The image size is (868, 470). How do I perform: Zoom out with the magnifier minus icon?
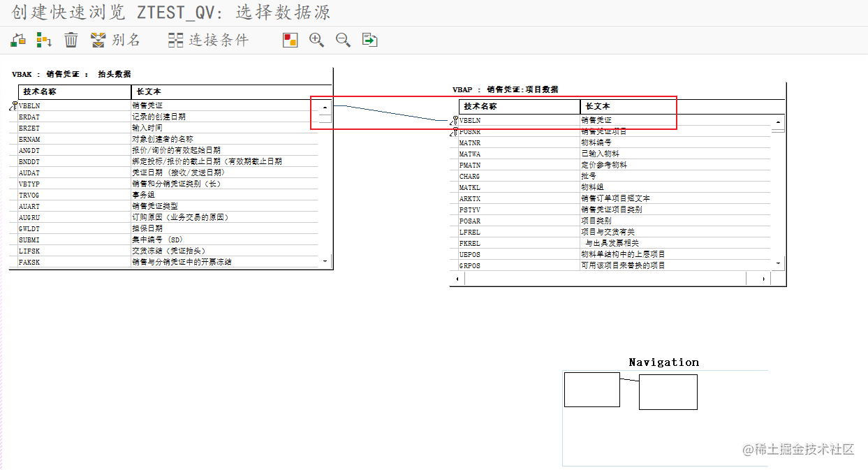[x=343, y=40]
